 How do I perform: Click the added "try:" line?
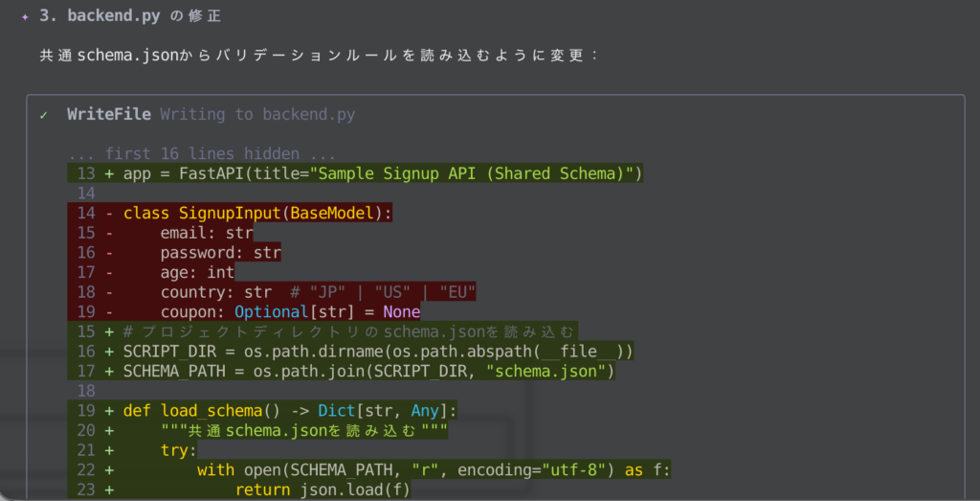pos(178,450)
